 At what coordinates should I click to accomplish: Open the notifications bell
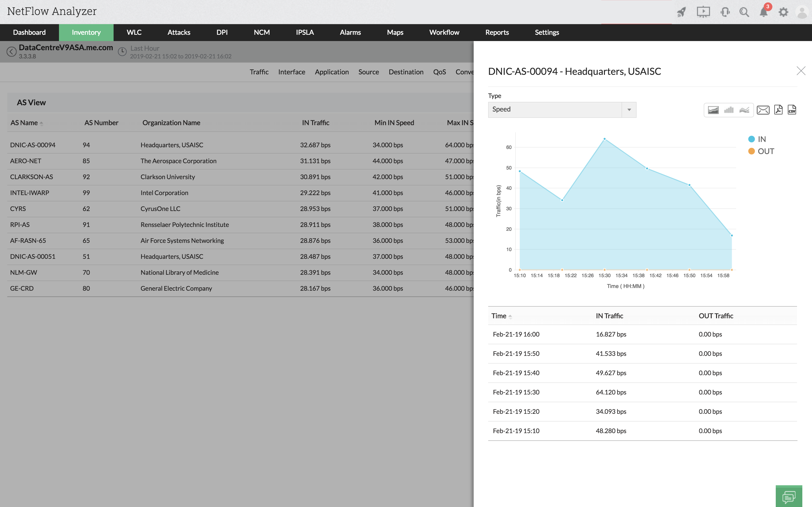point(763,12)
